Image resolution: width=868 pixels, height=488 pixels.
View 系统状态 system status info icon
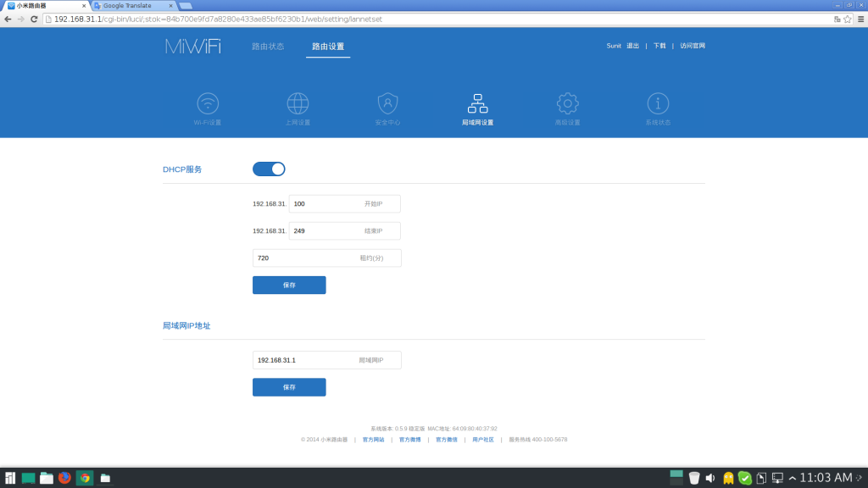coord(658,108)
